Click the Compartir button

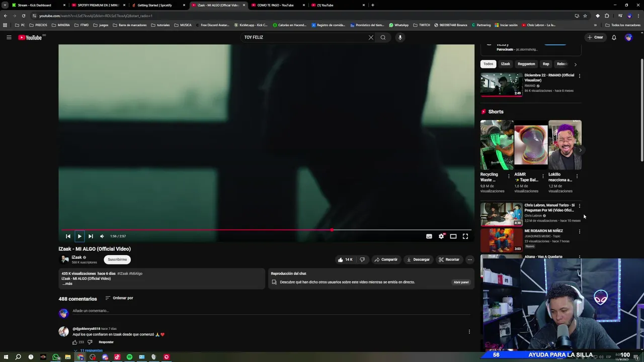(x=386, y=259)
